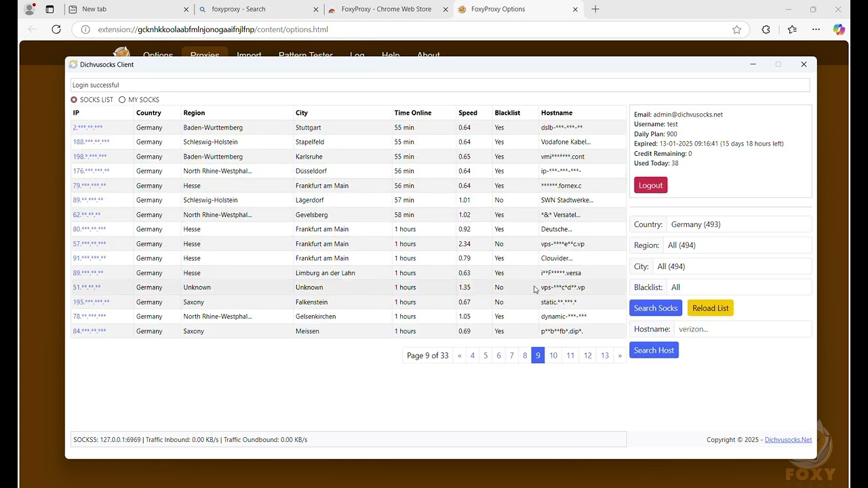Select the MY SOCKS radio option
The image size is (868, 488).
pos(122,100)
